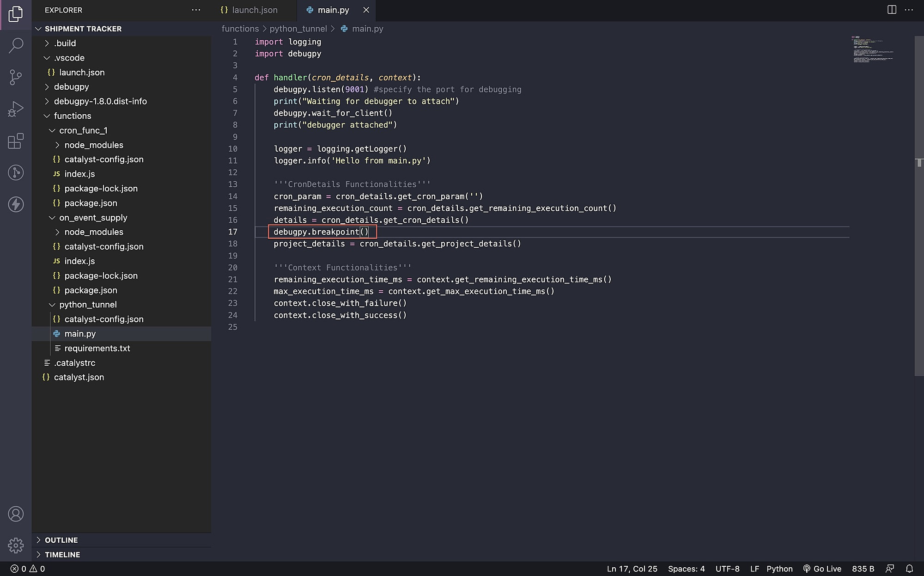924x576 pixels.
Task: Click the errors count status icon
Action: (18, 569)
